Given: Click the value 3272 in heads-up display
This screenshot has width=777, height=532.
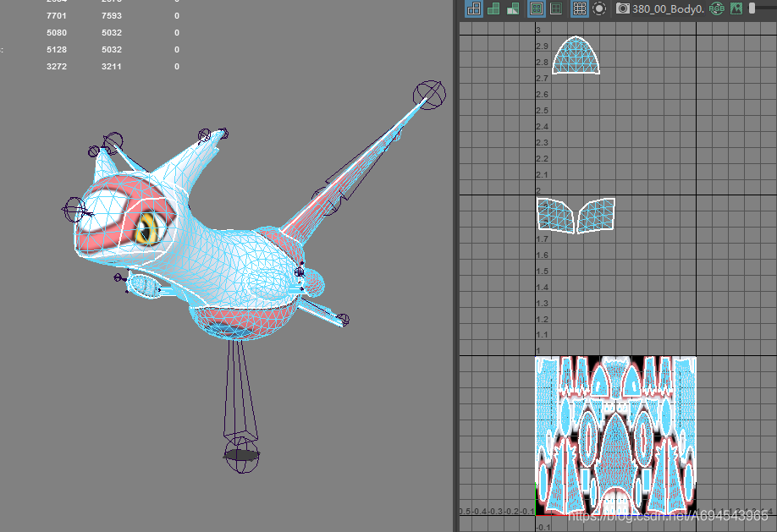Looking at the screenshot, I should pos(57,66).
